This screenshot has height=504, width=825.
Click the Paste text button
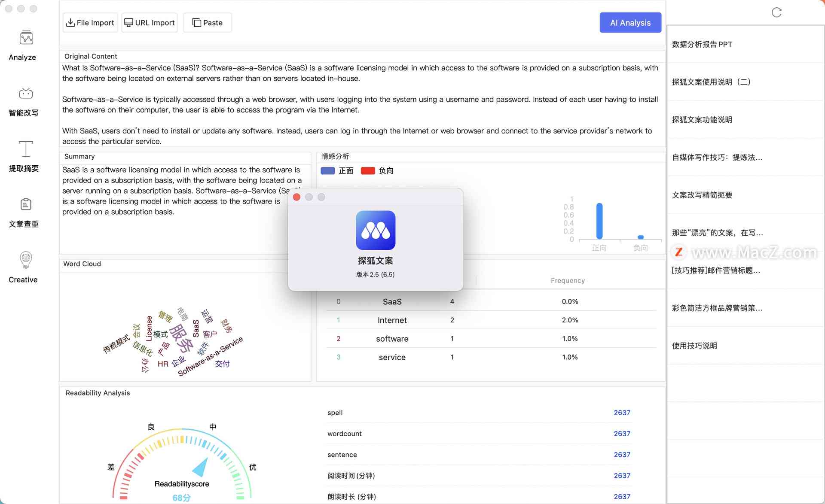point(208,22)
